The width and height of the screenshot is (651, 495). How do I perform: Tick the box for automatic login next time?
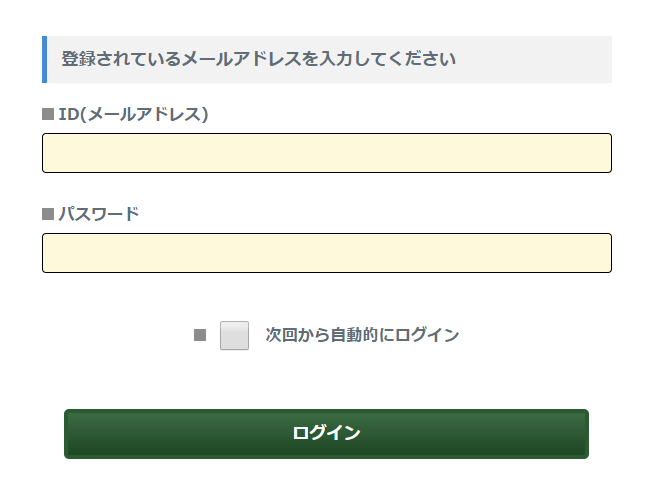234,336
